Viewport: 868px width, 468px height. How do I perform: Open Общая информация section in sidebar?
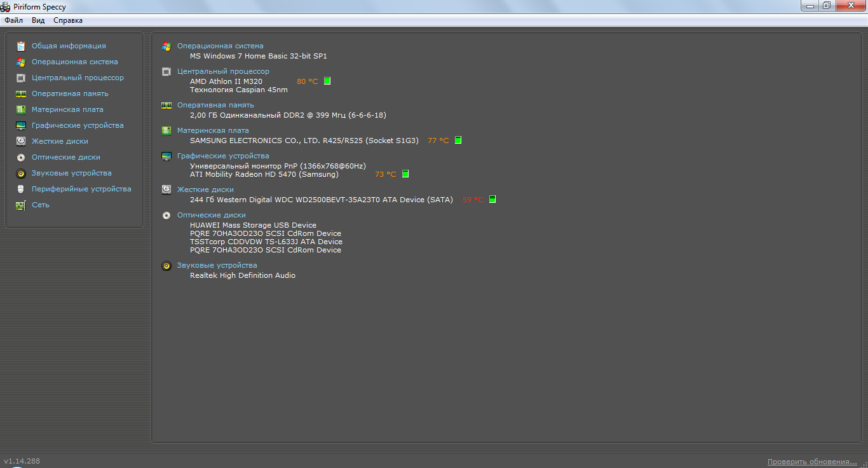tap(69, 46)
